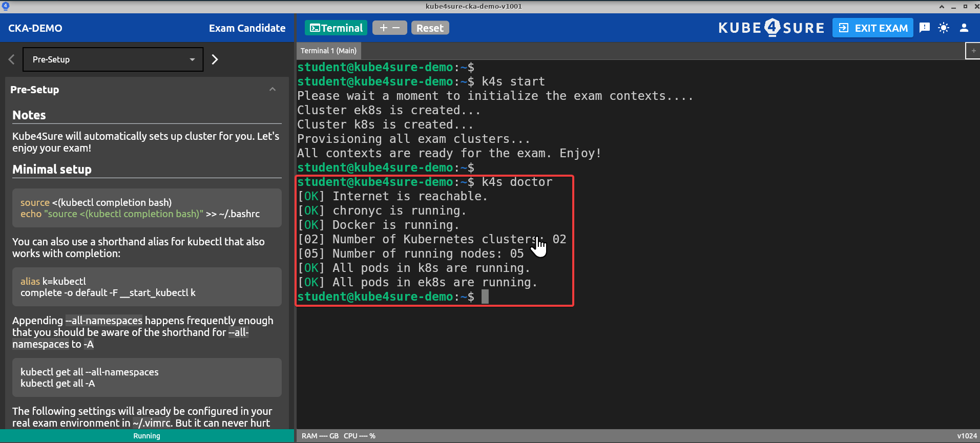This screenshot has width=980, height=443.
Task: Minimize the kube4sure window
Action: click(x=953, y=7)
